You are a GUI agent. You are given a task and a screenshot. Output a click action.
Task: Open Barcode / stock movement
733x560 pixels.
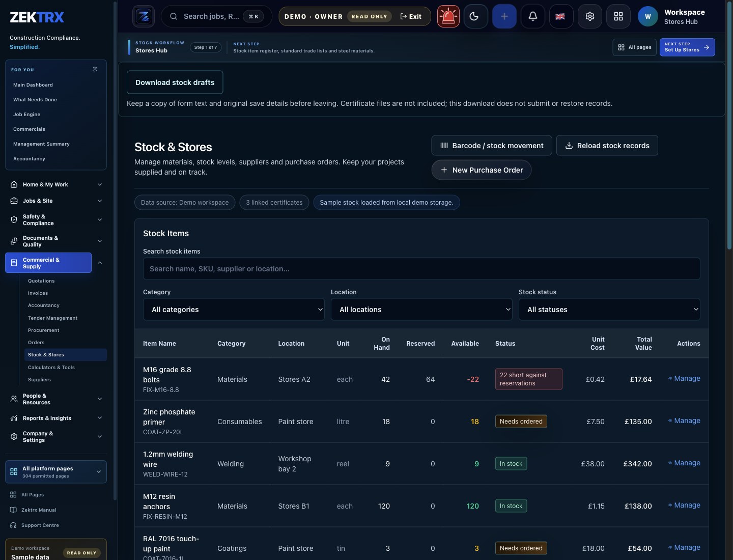492,146
